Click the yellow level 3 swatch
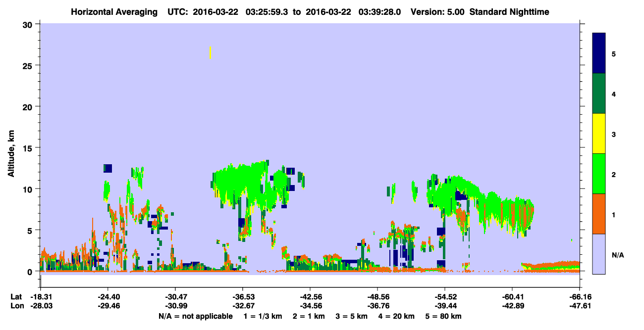The height and width of the screenshot is (330, 644). [599, 134]
